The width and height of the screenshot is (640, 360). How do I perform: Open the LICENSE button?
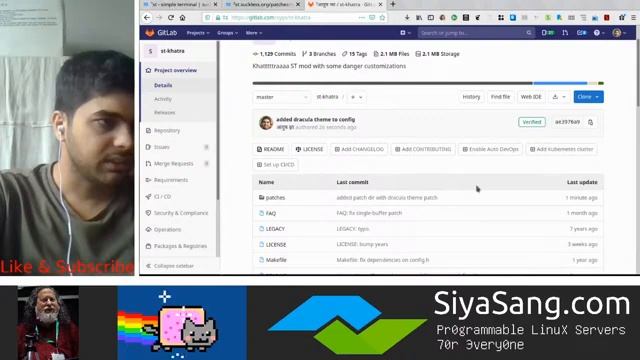pyautogui.click(x=309, y=149)
